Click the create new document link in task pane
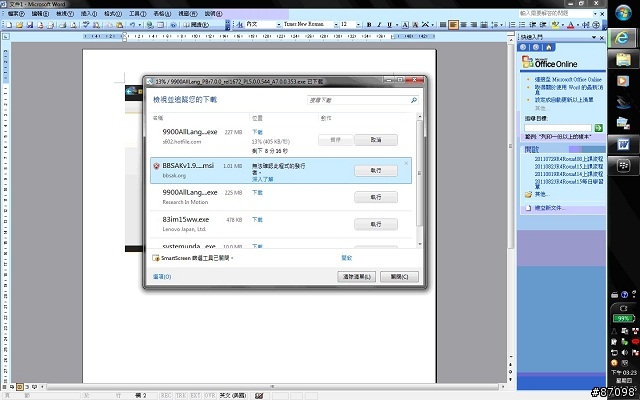 550,208
